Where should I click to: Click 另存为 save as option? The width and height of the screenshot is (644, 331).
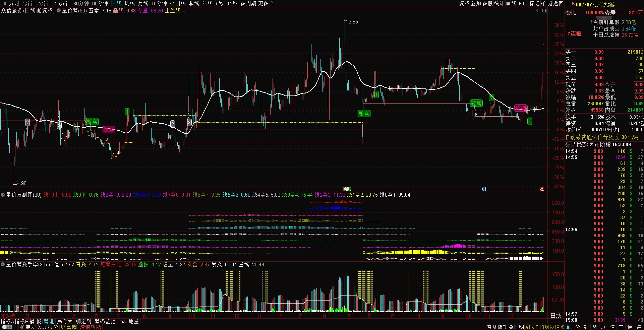tap(65, 321)
